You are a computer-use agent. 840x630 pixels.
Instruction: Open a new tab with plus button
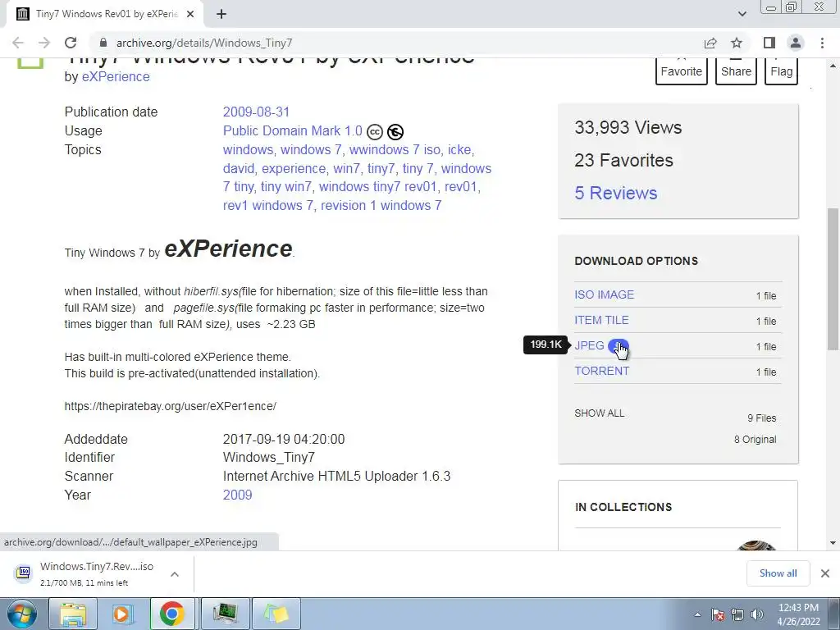(221, 14)
